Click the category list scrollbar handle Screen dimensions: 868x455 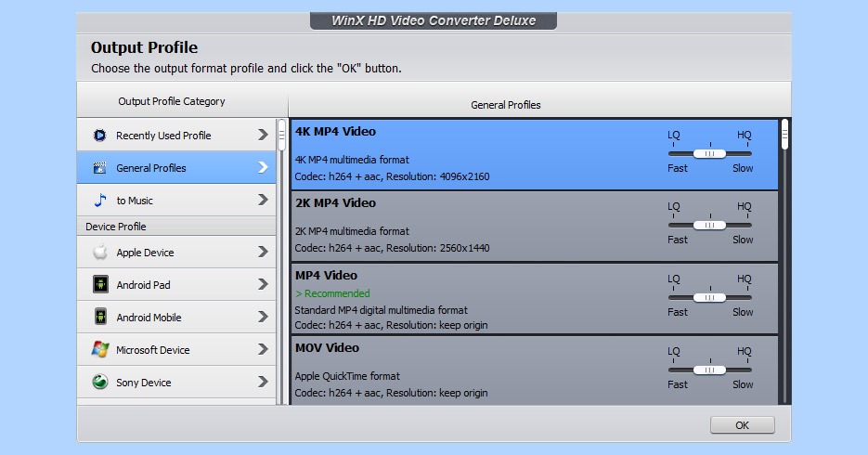tap(282, 135)
